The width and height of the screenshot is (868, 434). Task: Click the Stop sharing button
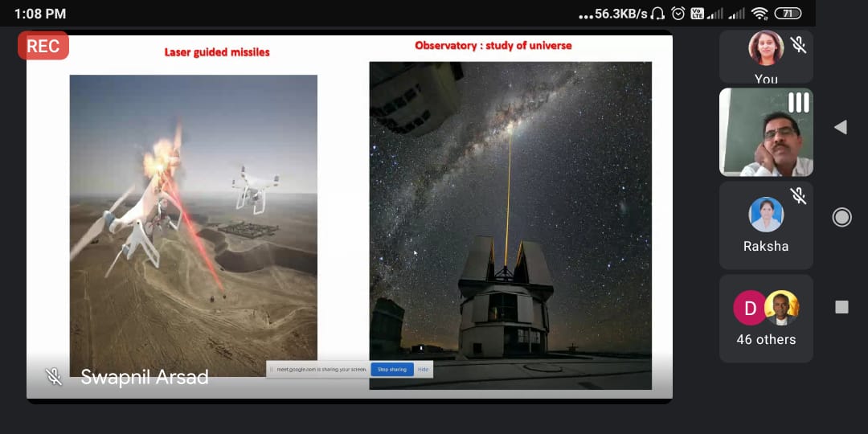coord(391,370)
